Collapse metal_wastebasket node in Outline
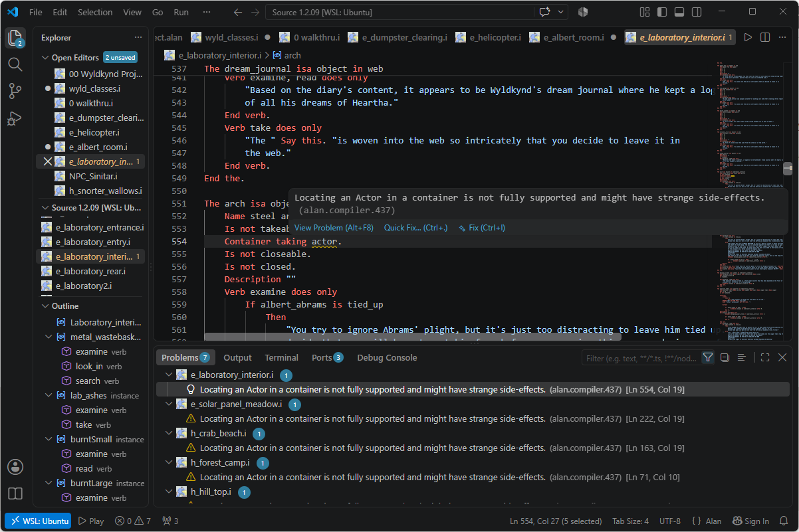 coord(49,337)
